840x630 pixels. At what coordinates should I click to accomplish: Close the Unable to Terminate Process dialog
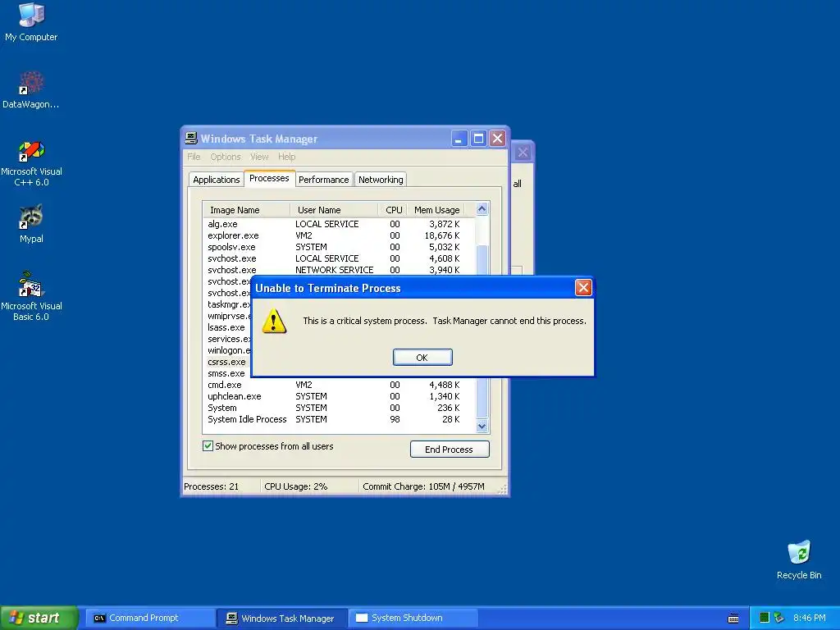583,288
